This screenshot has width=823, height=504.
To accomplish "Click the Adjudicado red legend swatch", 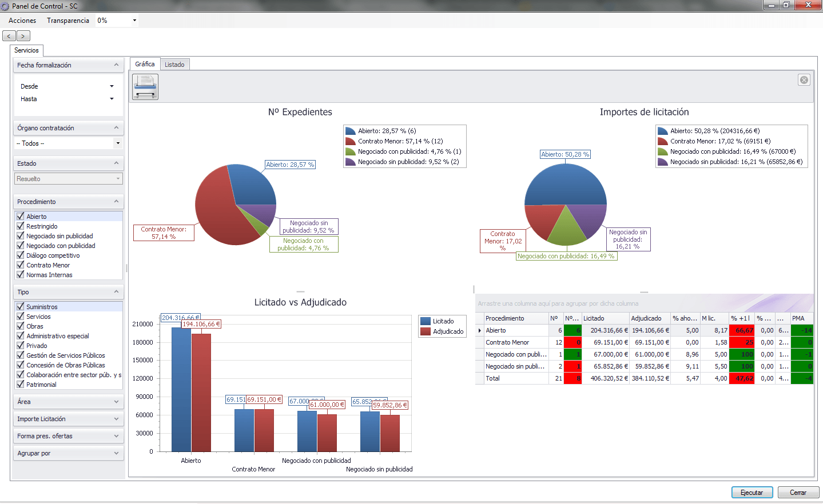I will click(x=426, y=331).
